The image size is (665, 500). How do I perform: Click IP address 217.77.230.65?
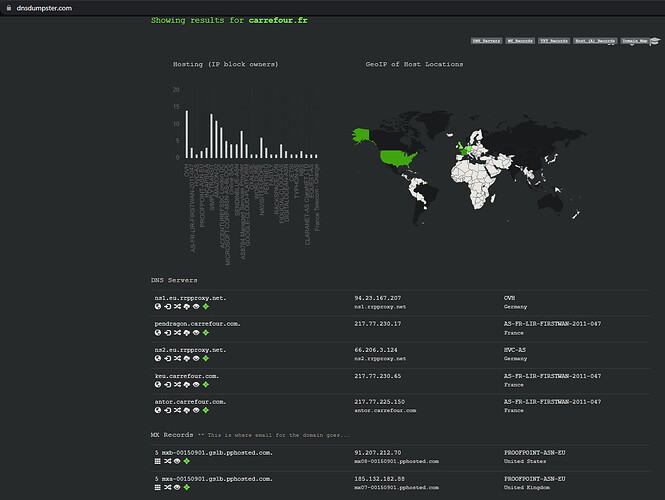pos(377,376)
